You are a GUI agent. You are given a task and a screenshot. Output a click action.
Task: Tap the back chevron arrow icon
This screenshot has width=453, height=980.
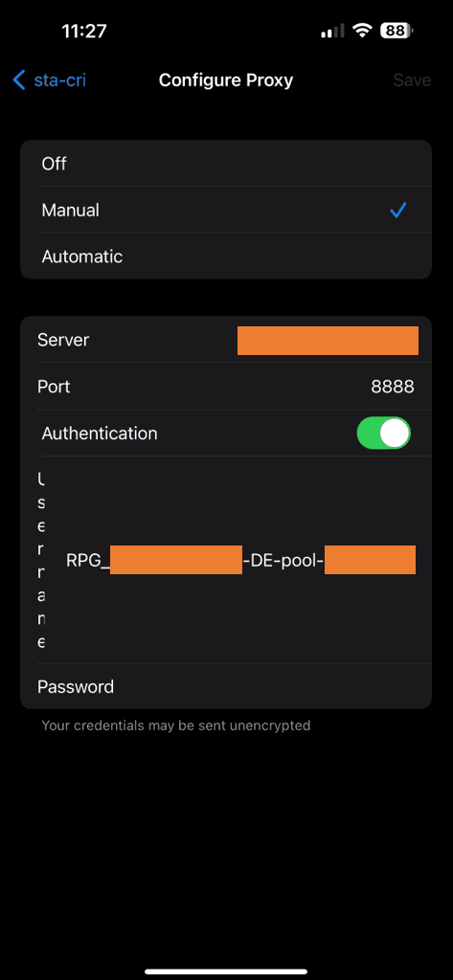coord(19,80)
